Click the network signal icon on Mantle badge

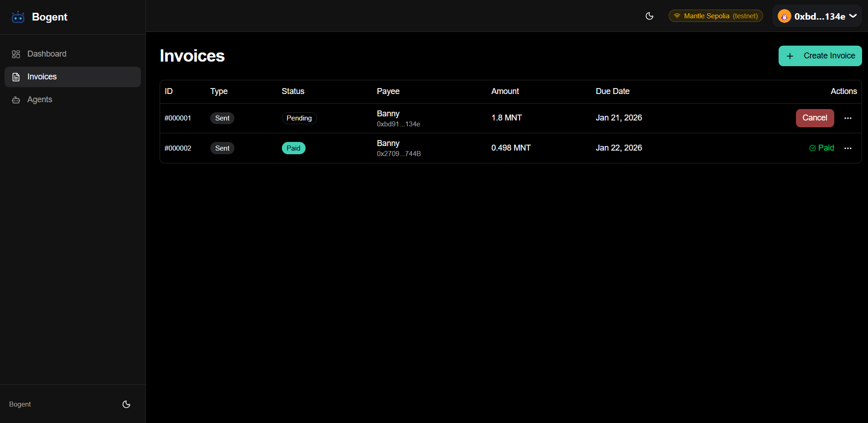pos(677,16)
